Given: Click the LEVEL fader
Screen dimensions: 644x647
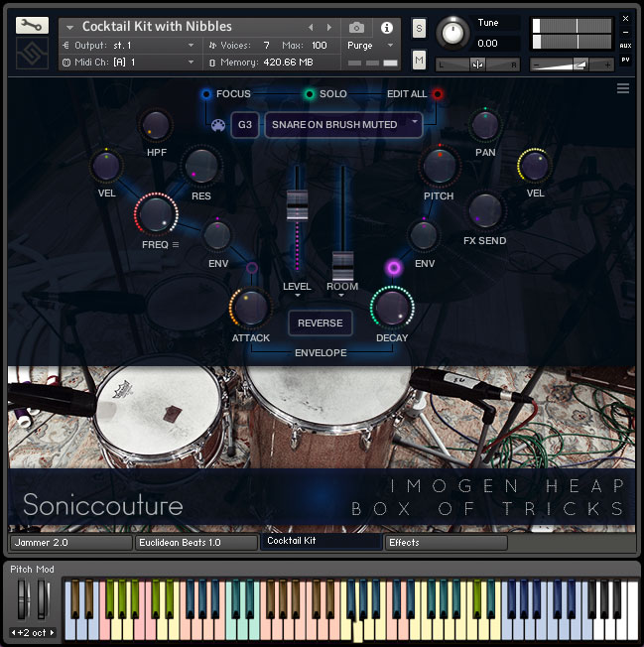Looking at the screenshot, I should [297, 205].
